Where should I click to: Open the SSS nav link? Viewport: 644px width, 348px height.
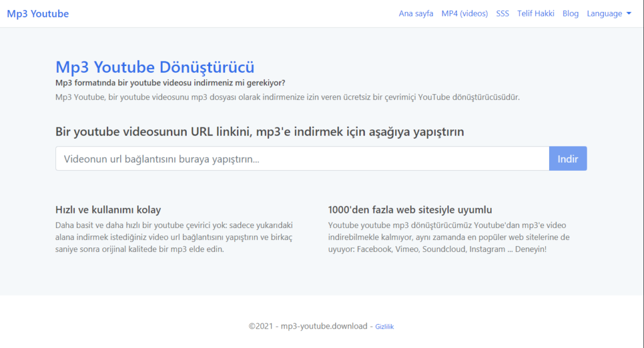click(x=502, y=14)
